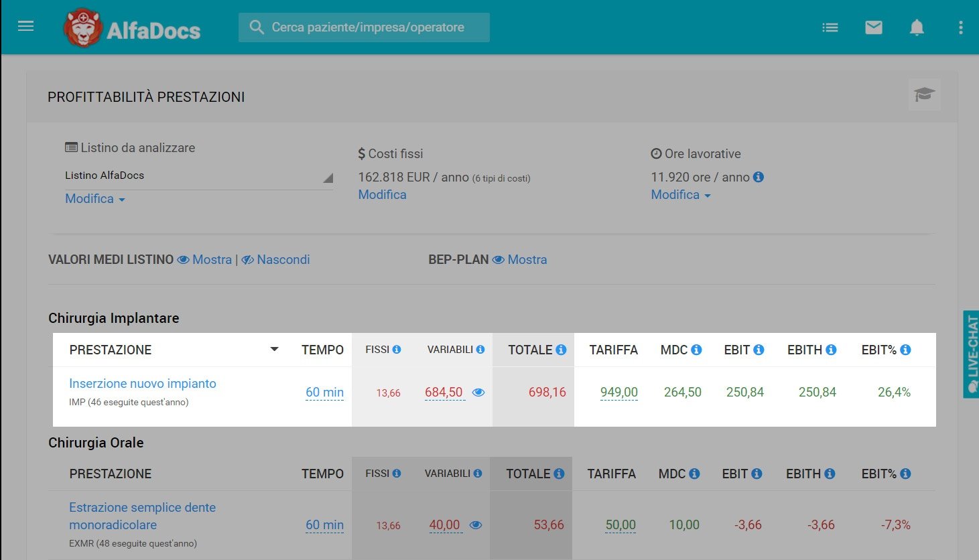This screenshot has width=979, height=560.
Task: Show the BEP-PLAN section
Action: pos(520,260)
